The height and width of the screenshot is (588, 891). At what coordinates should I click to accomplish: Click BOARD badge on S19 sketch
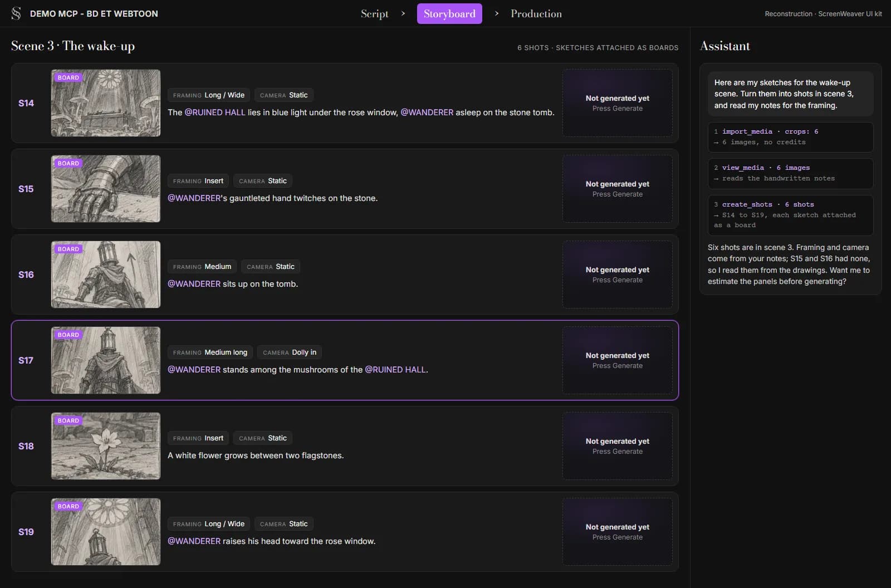click(x=68, y=506)
